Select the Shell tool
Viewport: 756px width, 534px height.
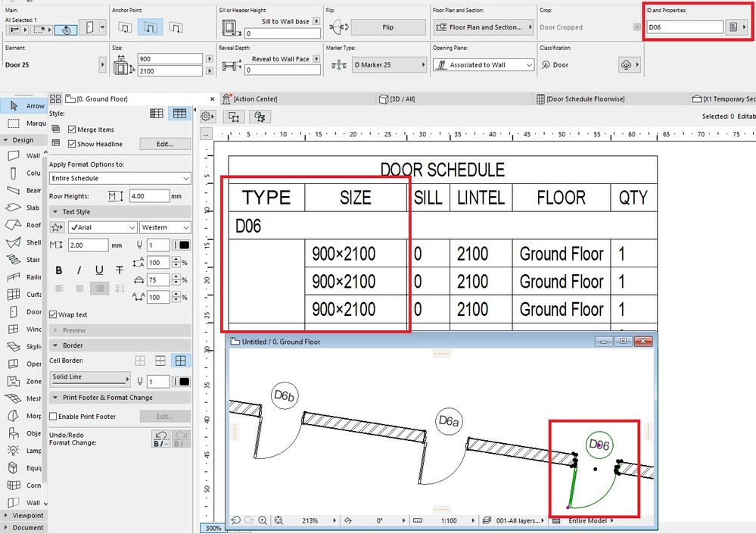(x=23, y=242)
